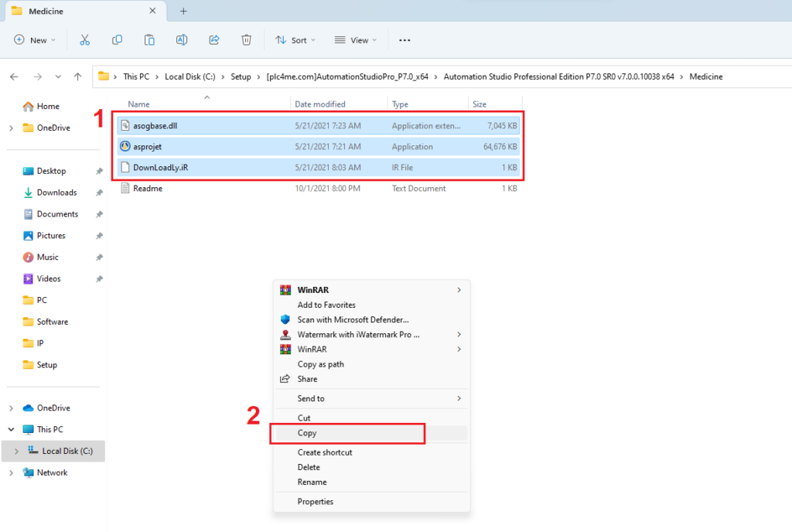This screenshot has width=792, height=532.
Task: Select Properties in the context menu
Action: [x=315, y=502]
